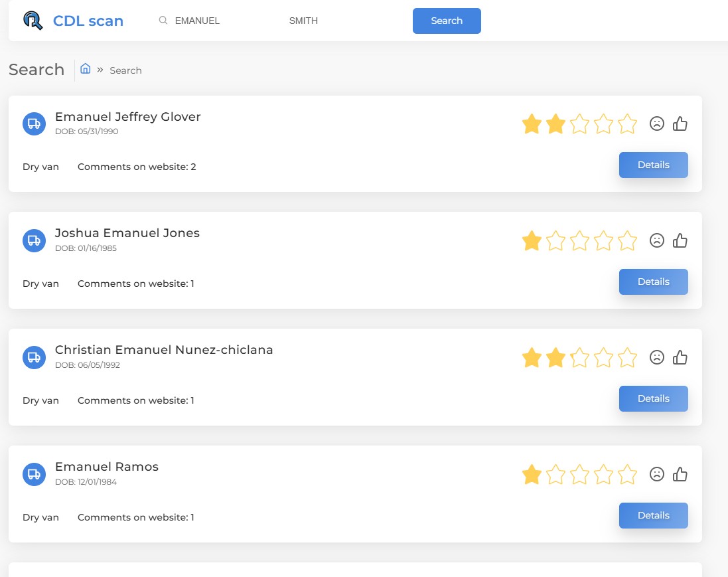This screenshot has width=728, height=577.
Task: View Details for Joshua Emanuel Jones
Action: (653, 282)
